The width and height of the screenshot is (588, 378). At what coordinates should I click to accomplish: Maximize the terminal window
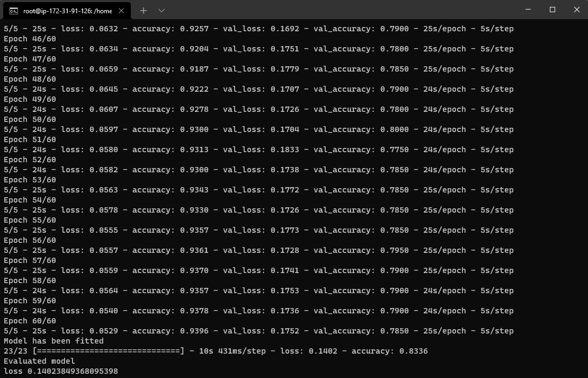pyautogui.click(x=553, y=10)
